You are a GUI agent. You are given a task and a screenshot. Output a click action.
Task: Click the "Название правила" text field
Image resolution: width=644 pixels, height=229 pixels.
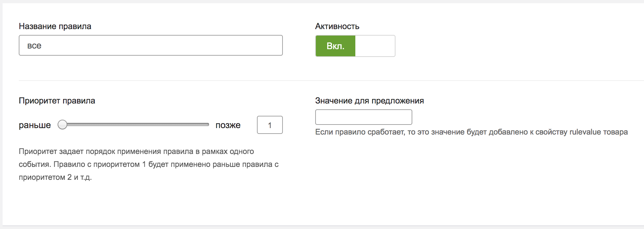coord(150,45)
